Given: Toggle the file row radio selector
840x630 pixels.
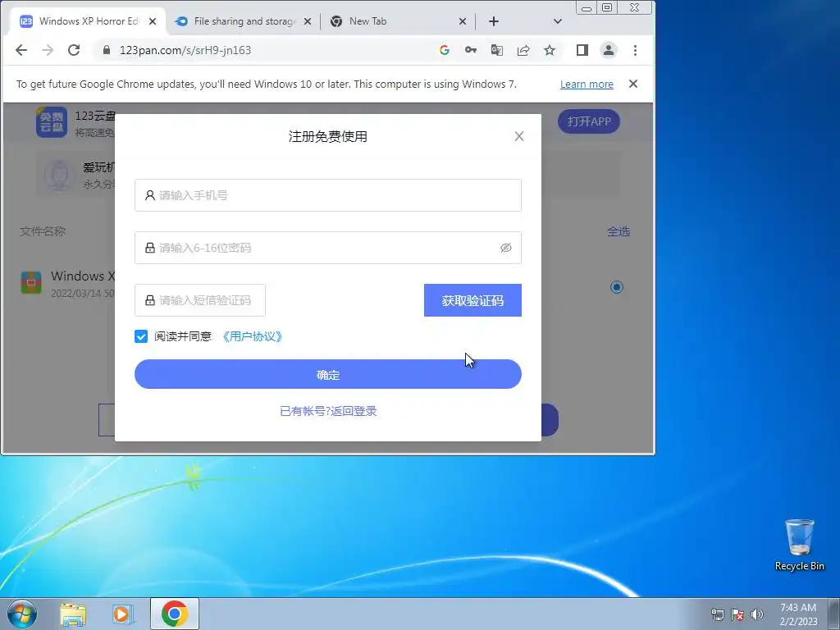Looking at the screenshot, I should (617, 287).
